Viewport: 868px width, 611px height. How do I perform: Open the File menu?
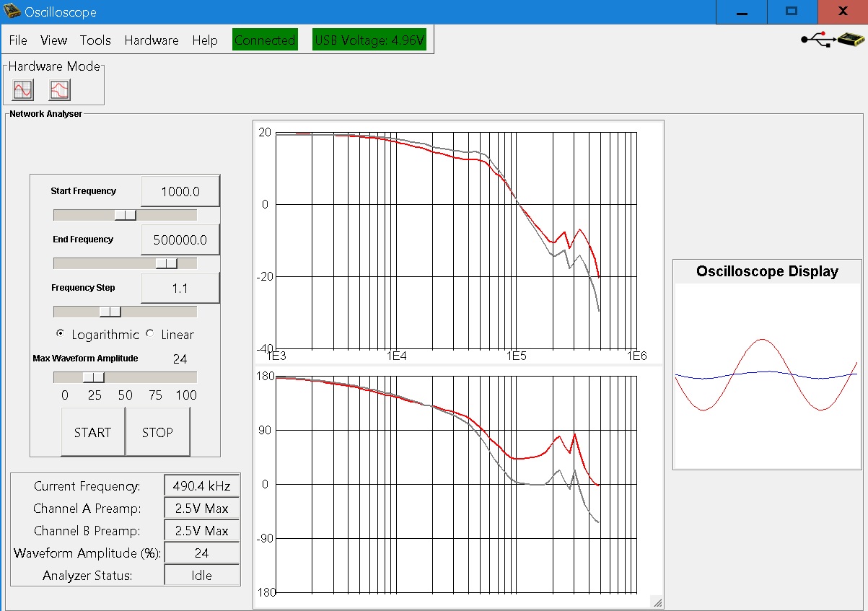pyautogui.click(x=18, y=40)
